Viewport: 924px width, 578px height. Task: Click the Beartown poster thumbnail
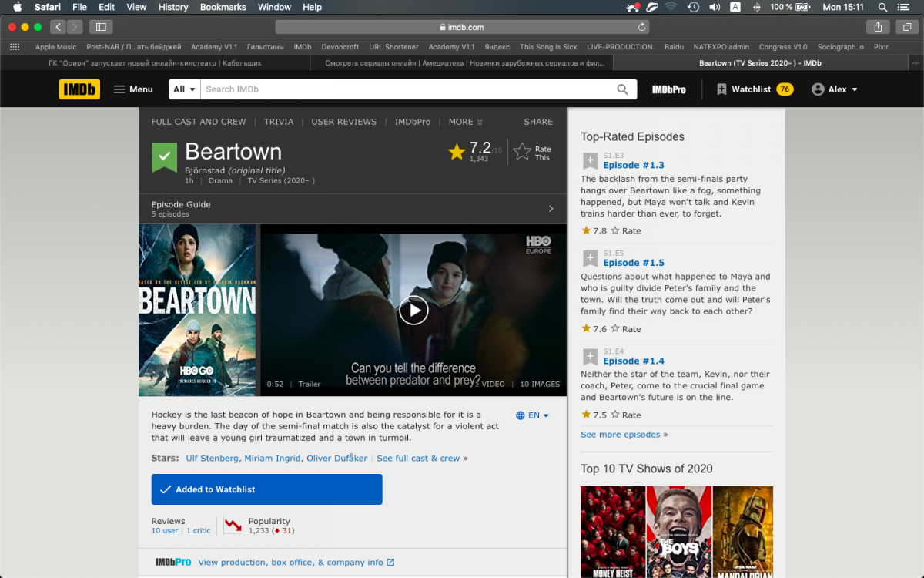(x=197, y=310)
